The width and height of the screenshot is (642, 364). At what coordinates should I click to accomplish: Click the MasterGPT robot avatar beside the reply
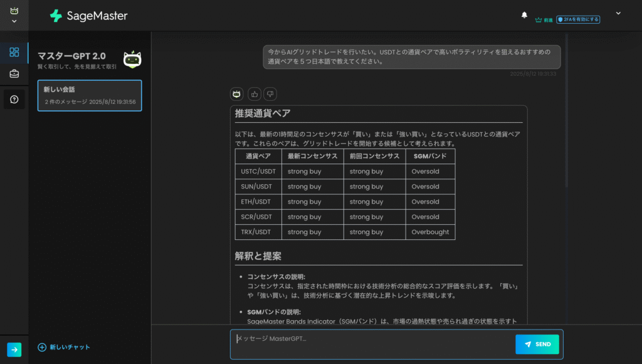point(236,93)
